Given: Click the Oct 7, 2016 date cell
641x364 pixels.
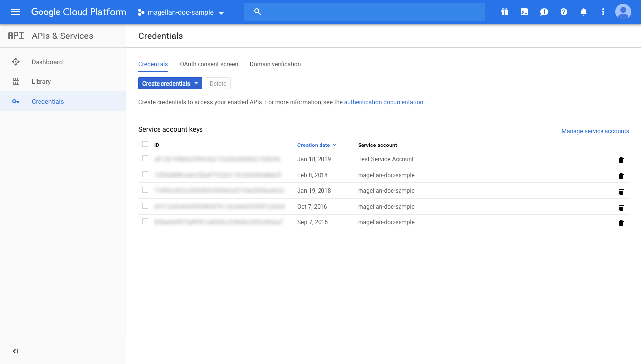Looking at the screenshot, I should point(312,207).
